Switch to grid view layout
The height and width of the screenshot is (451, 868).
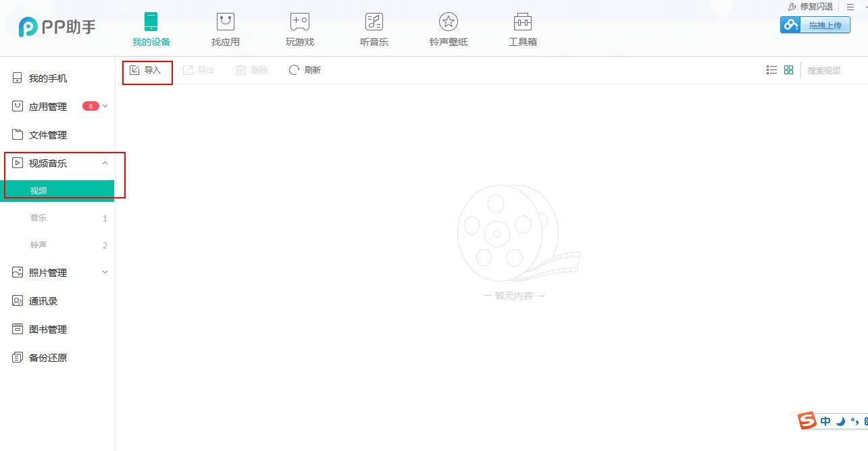[x=789, y=70]
